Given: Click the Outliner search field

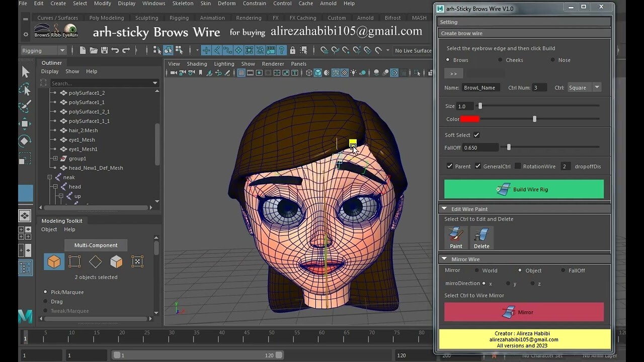Looking at the screenshot, I should tap(101, 82).
